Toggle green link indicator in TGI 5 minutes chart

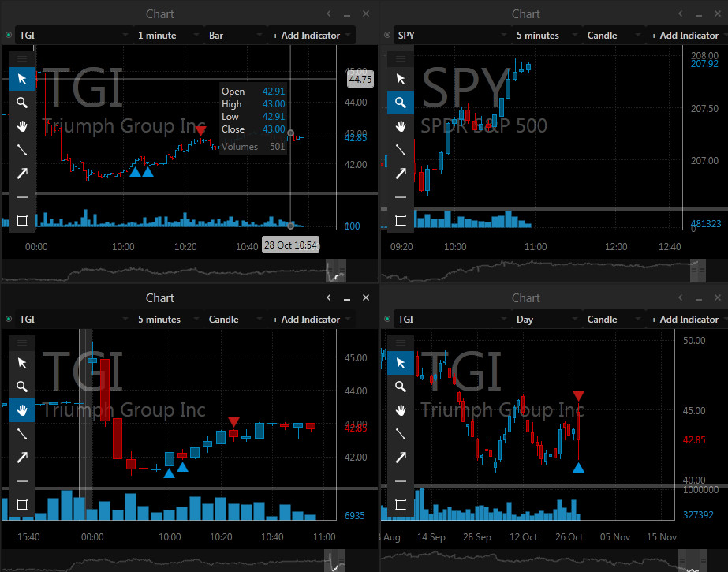pyautogui.click(x=9, y=319)
